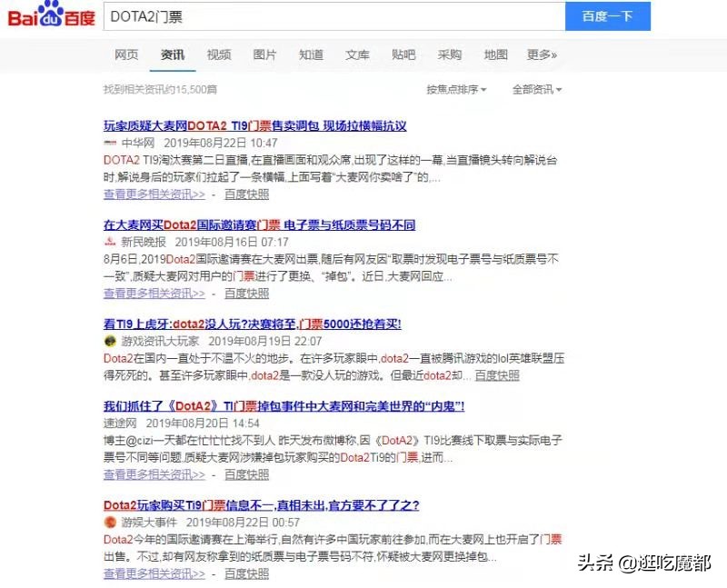Open article Dota2玩家购买TI9门票信息不一
The width and height of the screenshot is (727, 588).
tap(261, 505)
